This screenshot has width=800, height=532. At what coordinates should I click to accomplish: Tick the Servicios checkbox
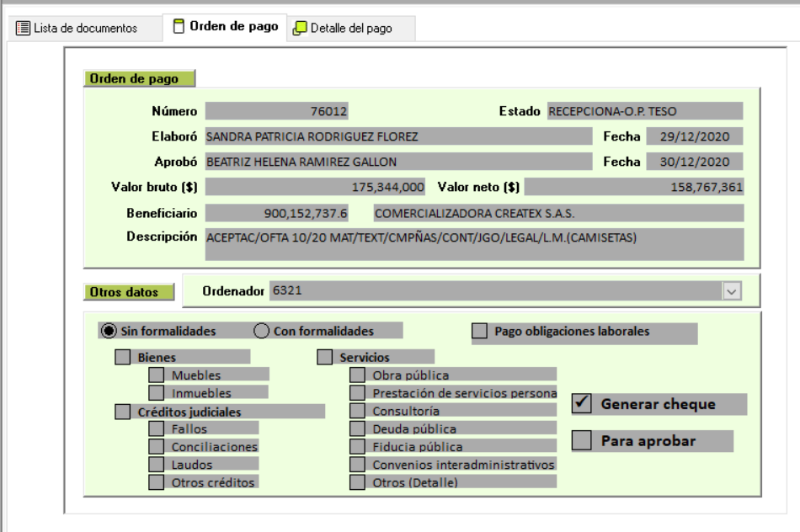tap(325, 358)
